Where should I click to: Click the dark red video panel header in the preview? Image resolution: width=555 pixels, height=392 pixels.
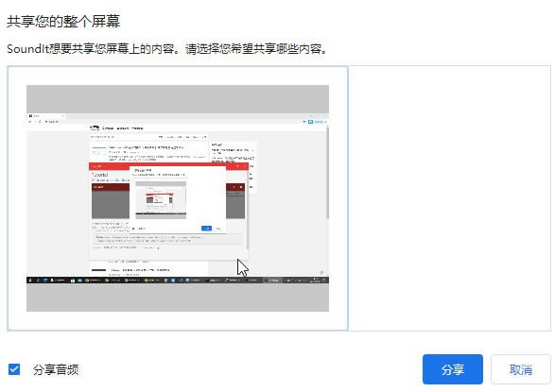[111, 187]
